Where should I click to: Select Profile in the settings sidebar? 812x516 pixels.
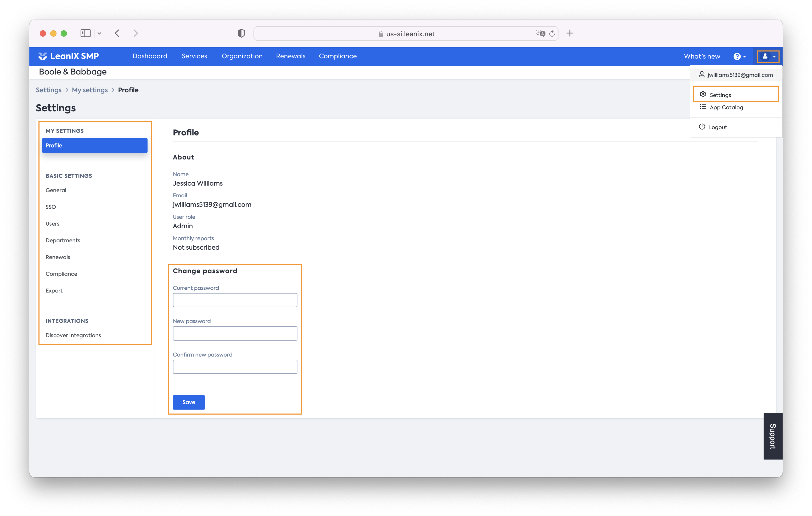pyautogui.click(x=95, y=145)
